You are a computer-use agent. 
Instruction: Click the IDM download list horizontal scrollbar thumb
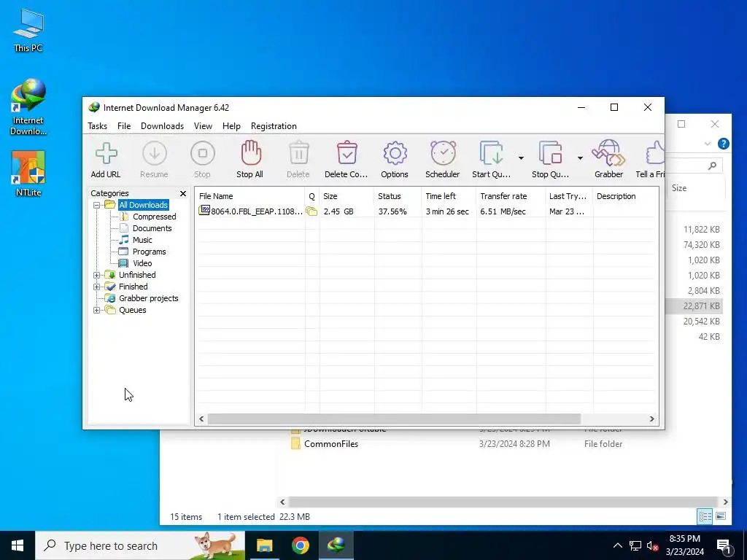click(x=394, y=419)
